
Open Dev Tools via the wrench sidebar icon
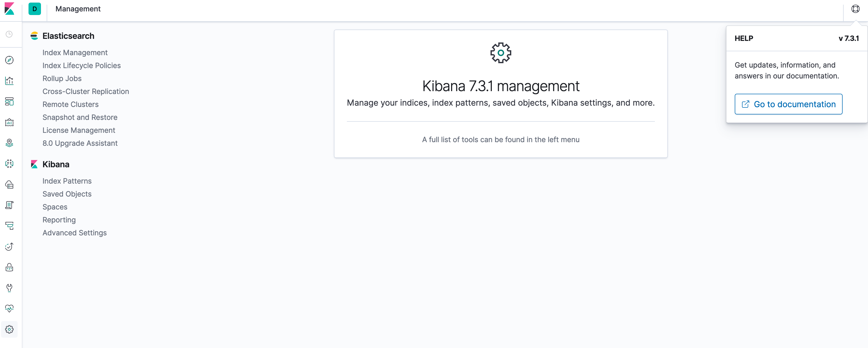[9, 288]
